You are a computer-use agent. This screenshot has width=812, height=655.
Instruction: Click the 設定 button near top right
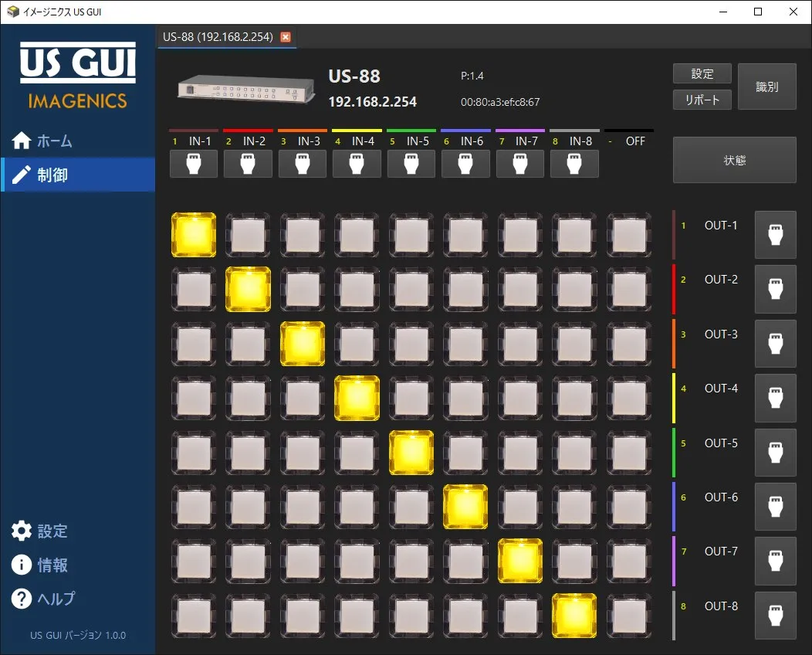702,73
